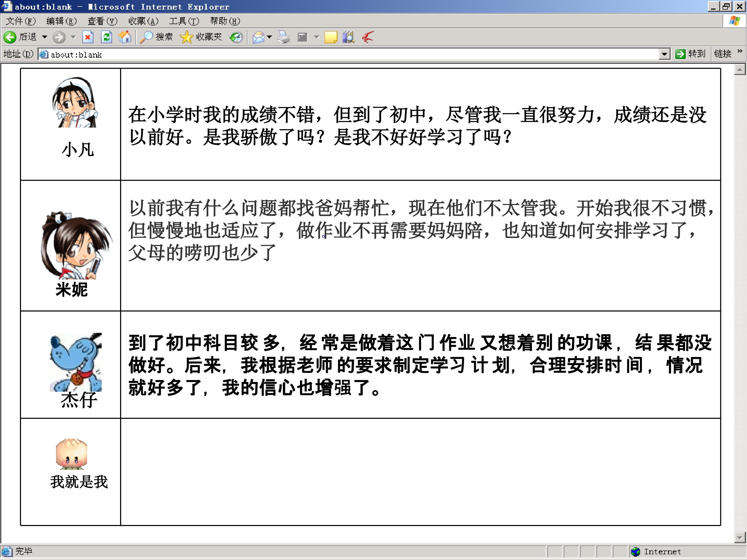Expand the Links bar chevron
The height and width of the screenshot is (560, 747).
click(x=740, y=51)
